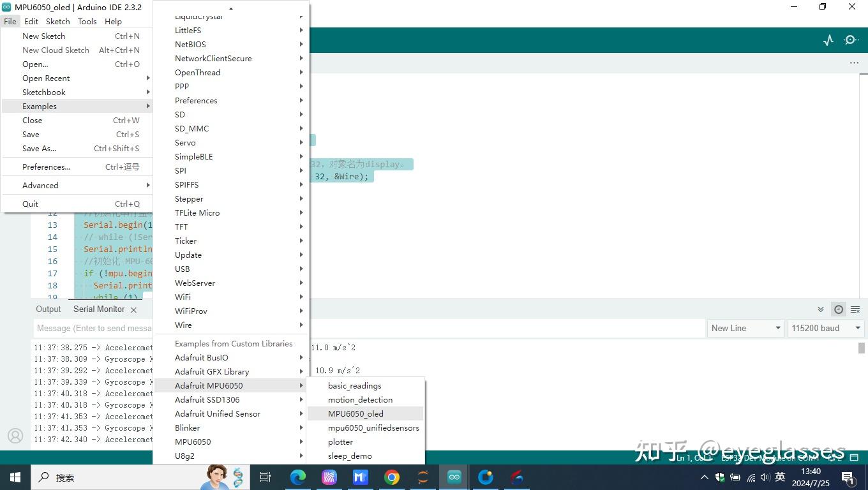Choose Save As... in File menu
This screenshot has height=490, width=868.
pyautogui.click(x=77, y=148)
